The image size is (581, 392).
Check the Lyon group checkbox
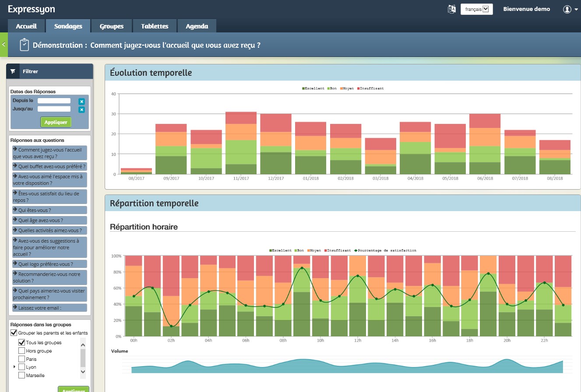pos(21,367)
